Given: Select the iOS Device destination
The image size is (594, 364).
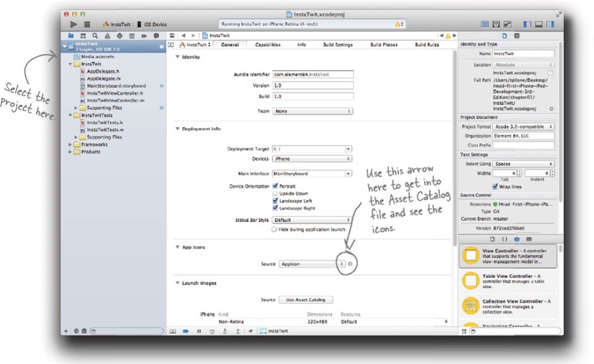Looking at the screenshot, I should pos(152,24).
